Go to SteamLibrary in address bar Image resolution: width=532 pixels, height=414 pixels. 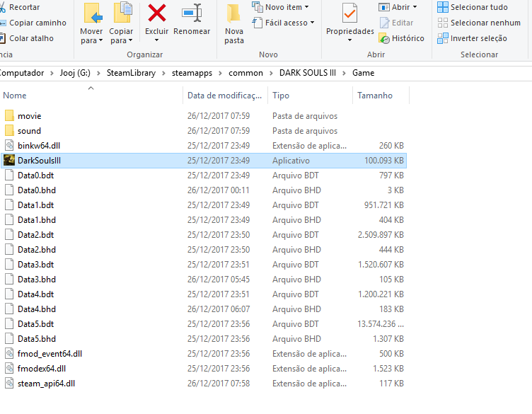131,73
